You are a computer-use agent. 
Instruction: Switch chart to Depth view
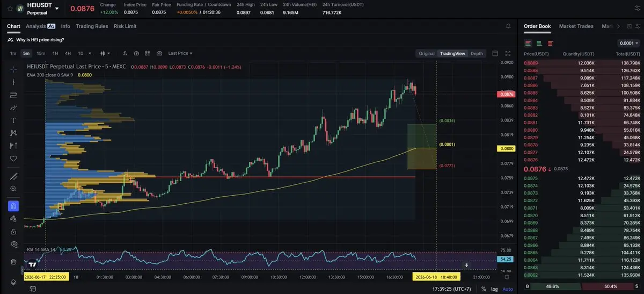477,53
